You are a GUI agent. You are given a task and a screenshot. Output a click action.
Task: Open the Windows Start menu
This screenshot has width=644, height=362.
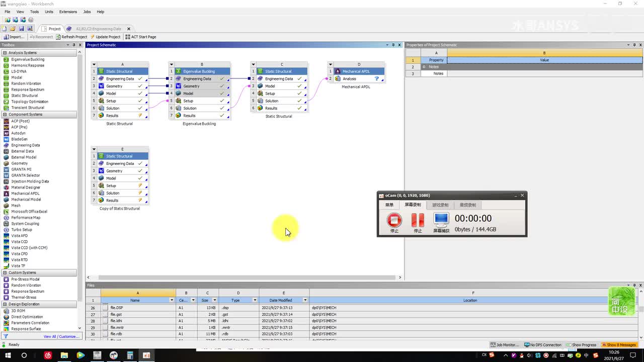(x=8, y=355)
